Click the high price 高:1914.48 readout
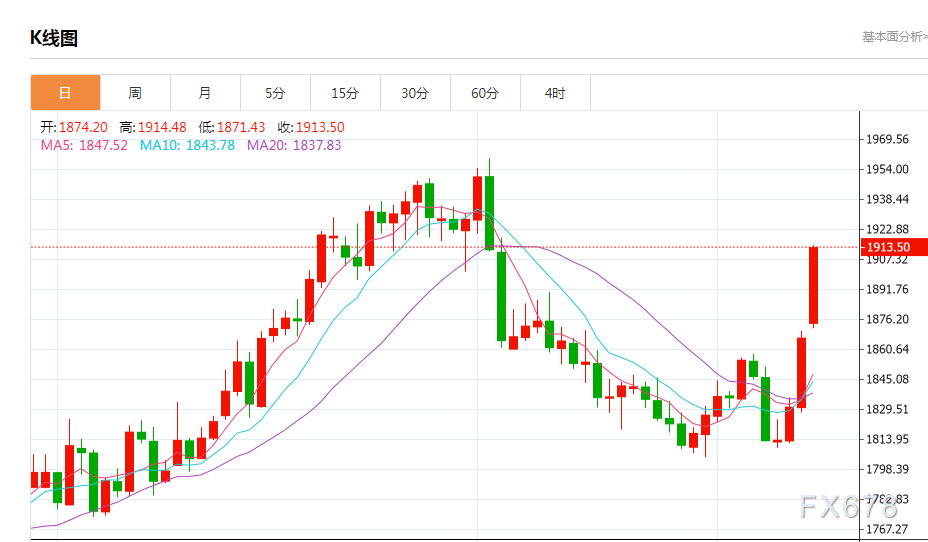The height and width of the screenshot is (542, 928). pyautogui.click(x=152, y=127)
